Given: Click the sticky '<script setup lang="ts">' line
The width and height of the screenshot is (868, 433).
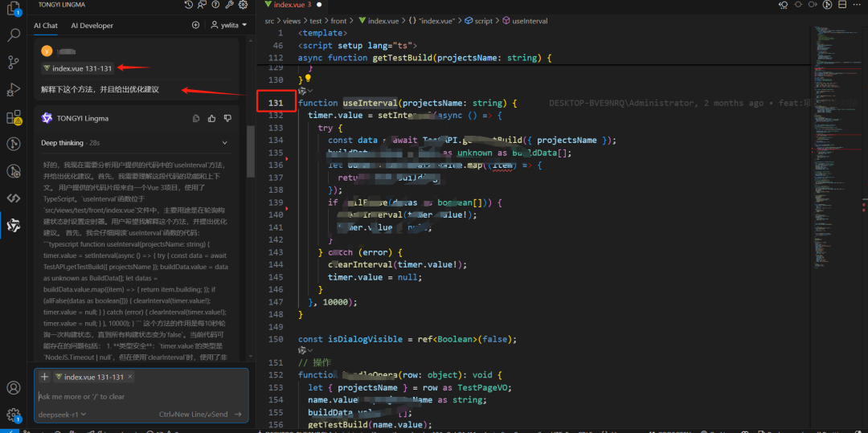Looking at the screenshot, I should (357, 45).
